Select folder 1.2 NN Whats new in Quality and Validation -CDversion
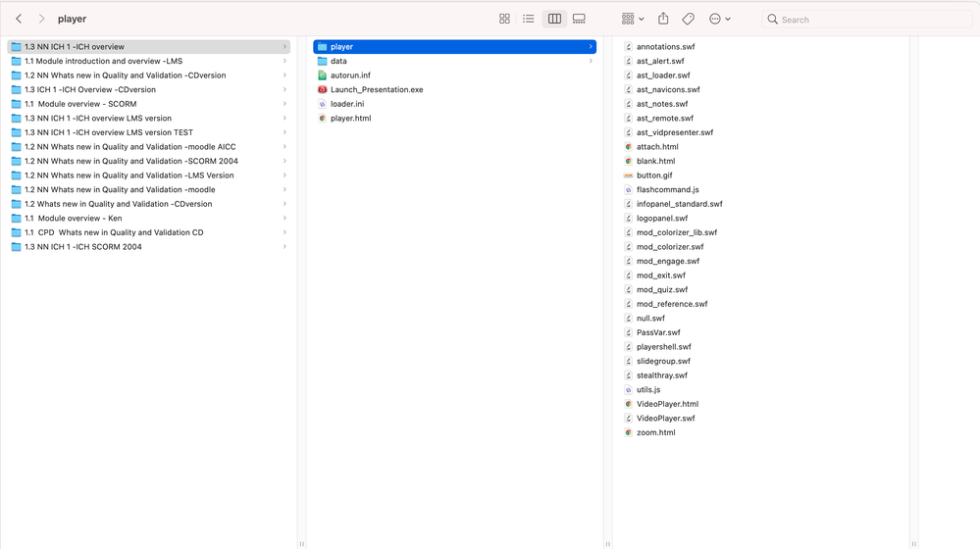The width and height of the screenshot is (980, 549). pos(149,75)
